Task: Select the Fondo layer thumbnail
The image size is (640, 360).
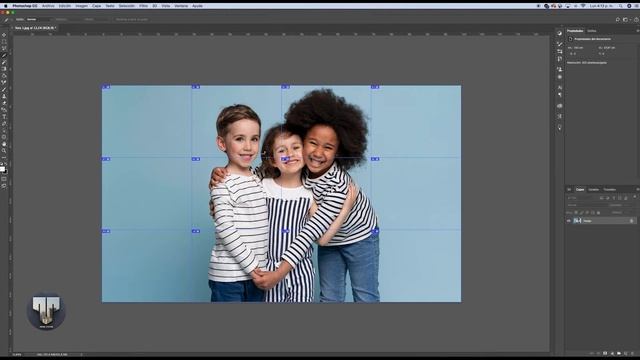Action: tap(577, 221)
